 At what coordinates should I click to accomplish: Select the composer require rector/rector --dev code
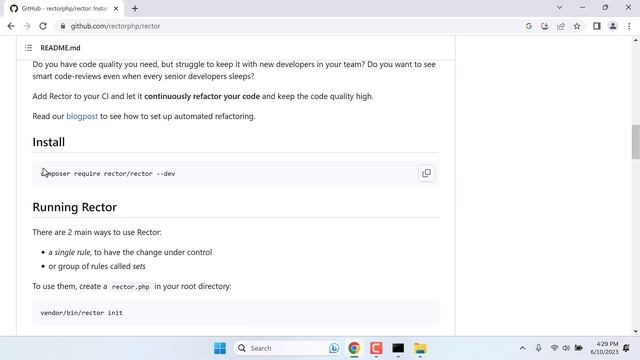pos(108,173)
